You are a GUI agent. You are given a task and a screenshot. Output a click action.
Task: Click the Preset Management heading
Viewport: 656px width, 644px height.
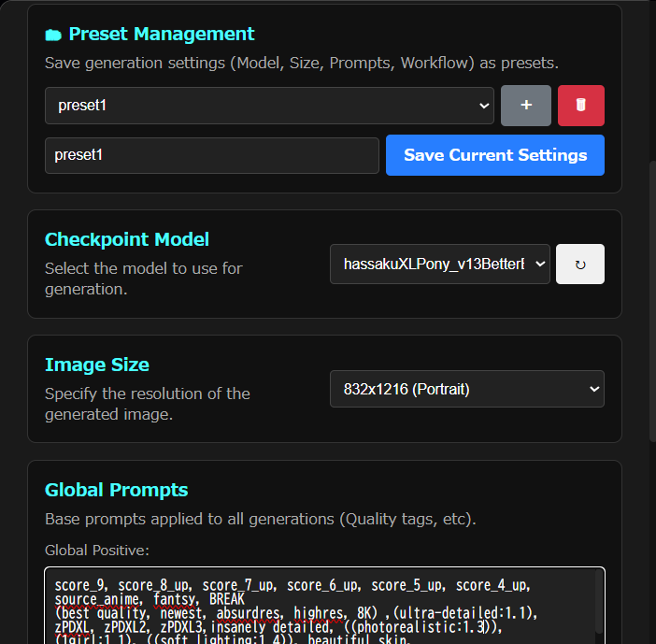pos(161,34)
